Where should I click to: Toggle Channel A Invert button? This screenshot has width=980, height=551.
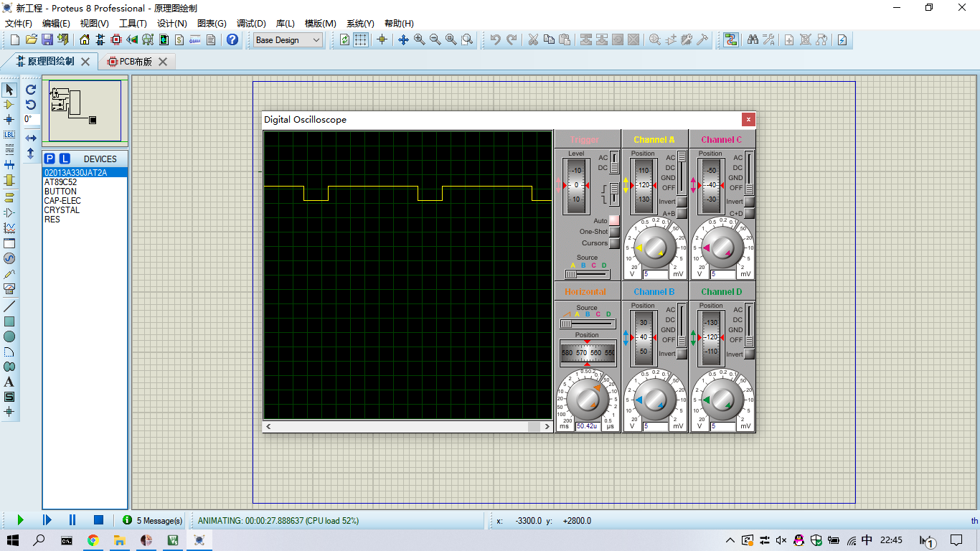pyautogui.click(x=682, y=202)
